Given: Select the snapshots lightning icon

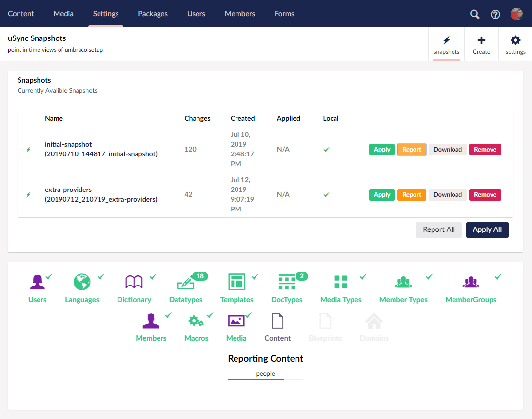Looking at the screenshot, I should click(447, 40).
